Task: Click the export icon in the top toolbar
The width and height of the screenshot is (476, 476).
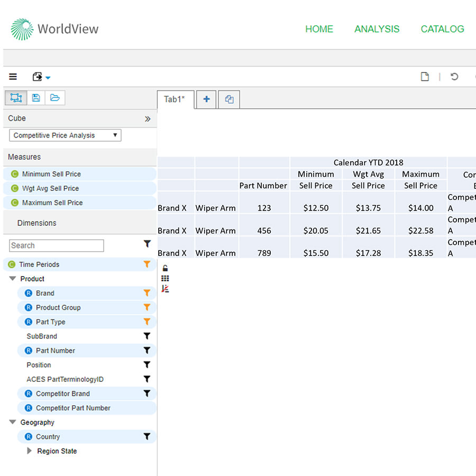Action: [38, 77]
